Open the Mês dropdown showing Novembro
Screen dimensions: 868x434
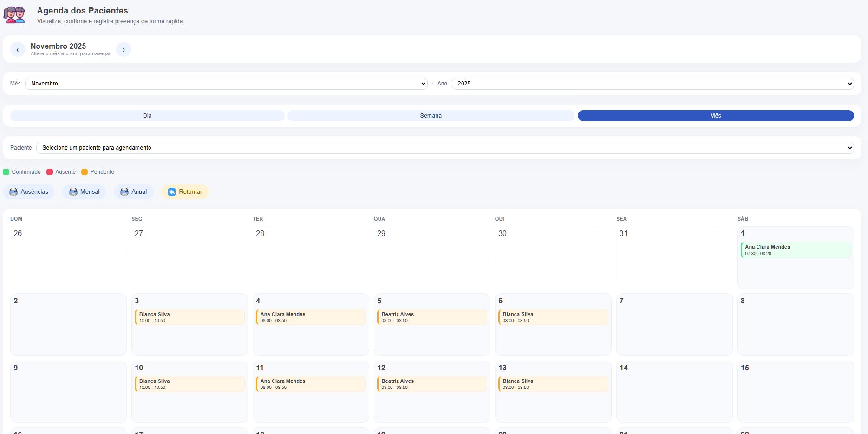pyautogui.click(x=226, y=84)
